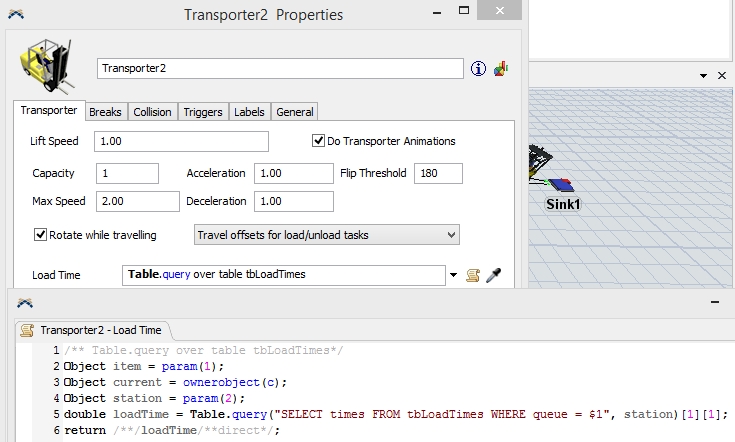The height and width of the screenshot is (442, 735).
Task: Open Travel offsets for load/unload tasks dropdown
Action: click(x=326, y=235)
